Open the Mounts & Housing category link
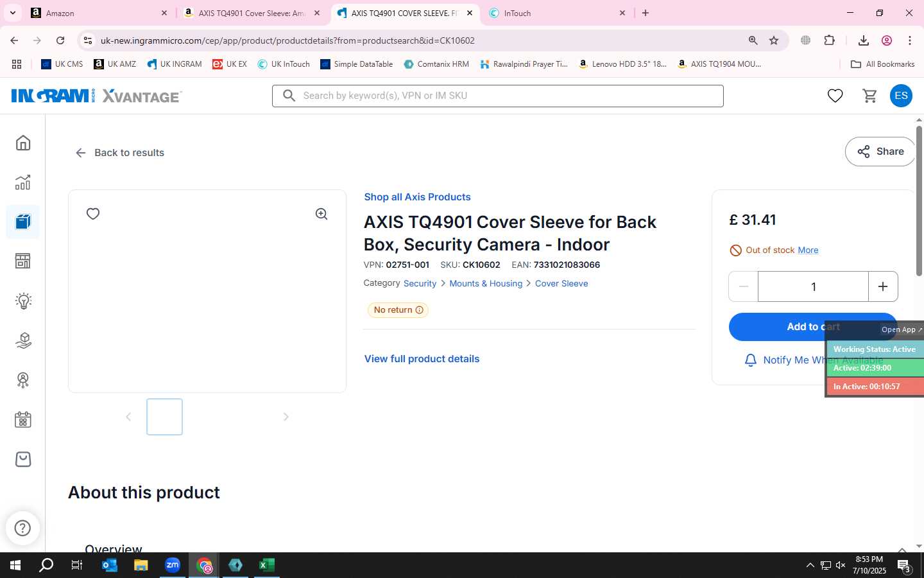Image resolution: width=924 pixels, height=578 pixels. 486,283
